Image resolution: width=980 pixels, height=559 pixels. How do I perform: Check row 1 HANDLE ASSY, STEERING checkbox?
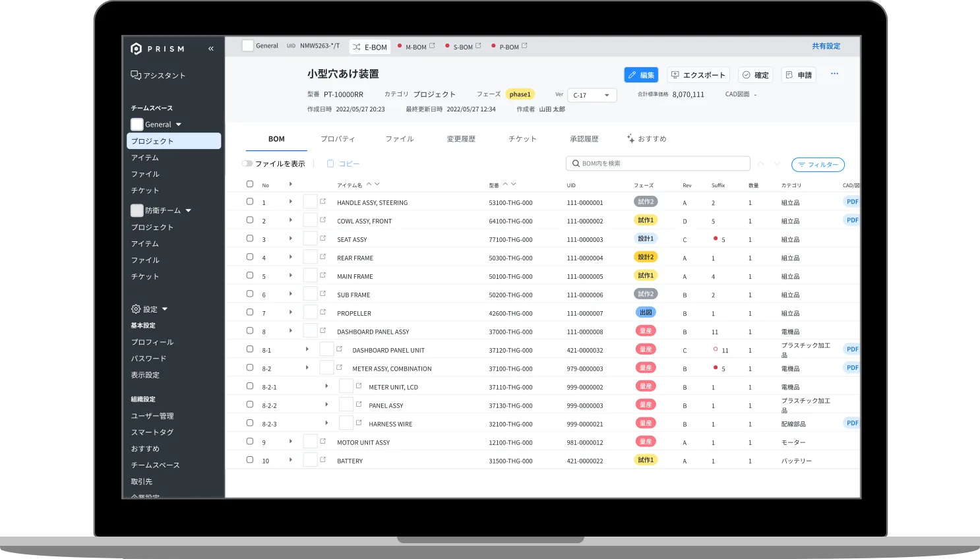[x=250, y=202]
